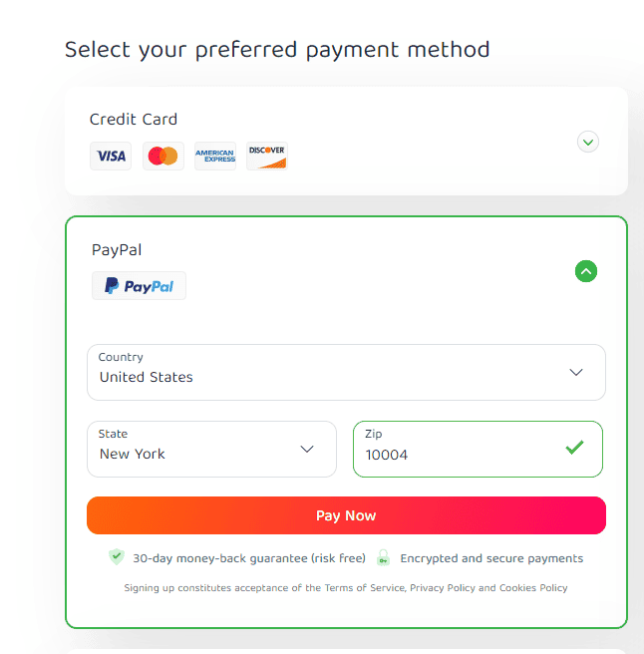This screenshot has height=654, width=644.
Task: Click the green checkmark in Zip field
Action: pos(574,448)
